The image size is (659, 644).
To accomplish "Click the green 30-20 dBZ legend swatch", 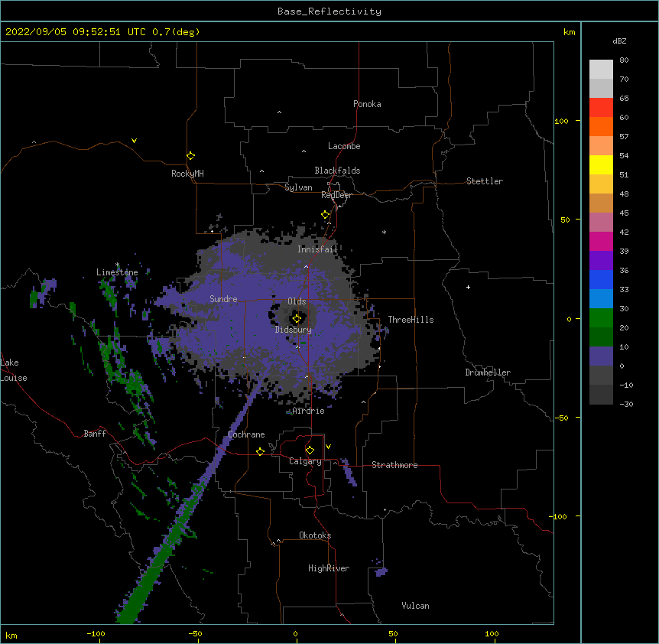I will pos(601,318).
